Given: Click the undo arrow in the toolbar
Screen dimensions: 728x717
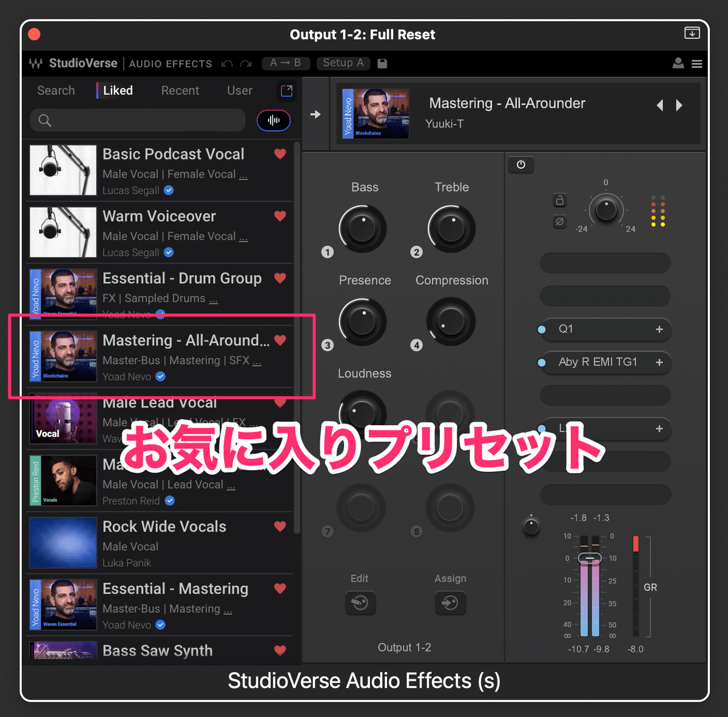Looking at the screenshot, I should pos(226,63).
